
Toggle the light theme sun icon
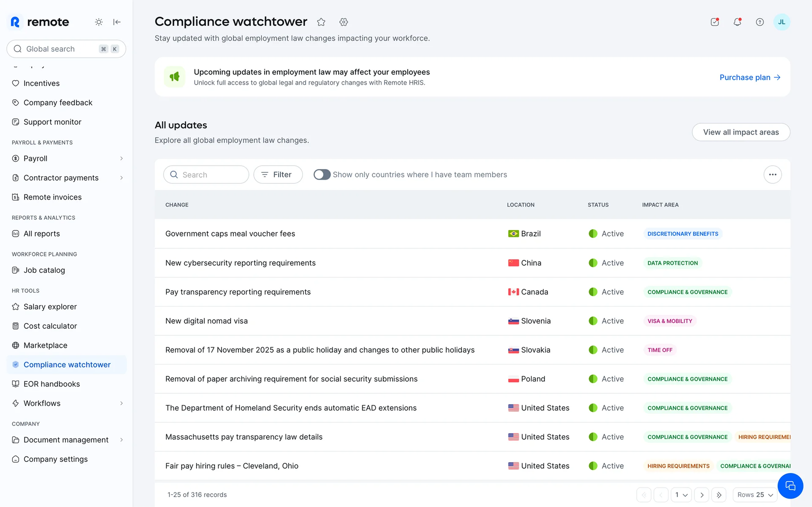99,22
